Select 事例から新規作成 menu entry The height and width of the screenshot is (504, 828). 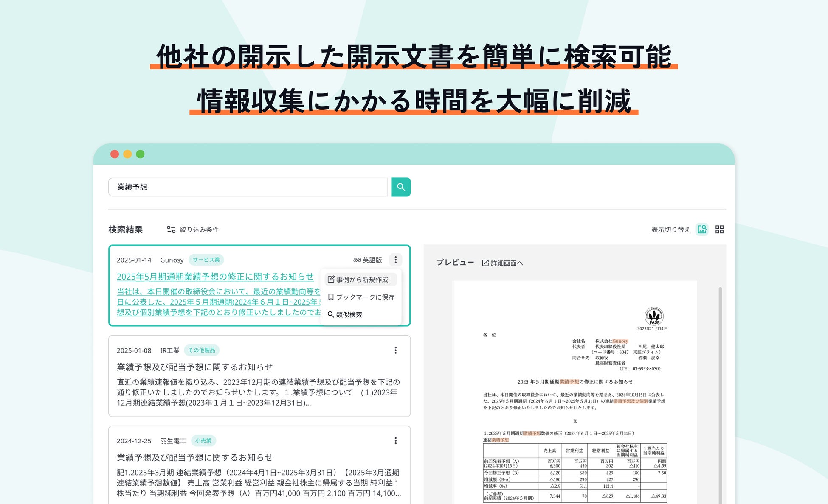[361, 280]
